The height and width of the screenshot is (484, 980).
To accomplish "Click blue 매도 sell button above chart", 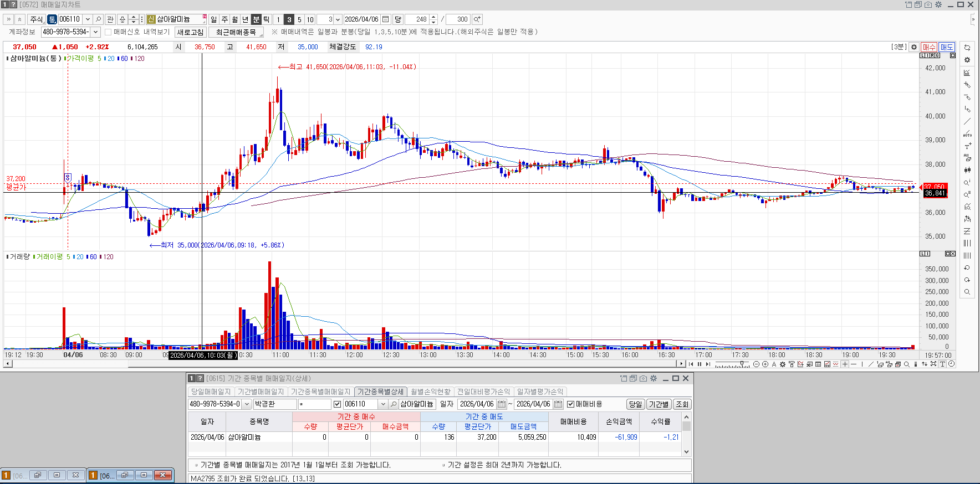I will click(946, 47).
